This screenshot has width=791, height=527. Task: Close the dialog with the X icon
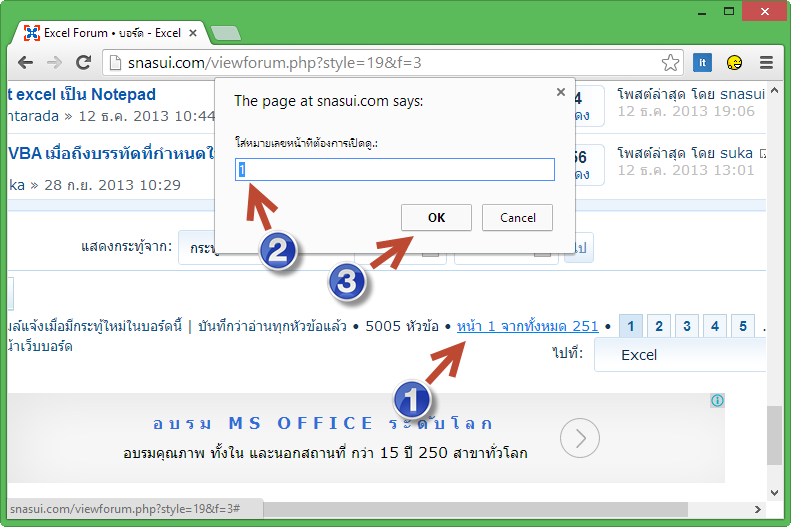pos(561,92)
